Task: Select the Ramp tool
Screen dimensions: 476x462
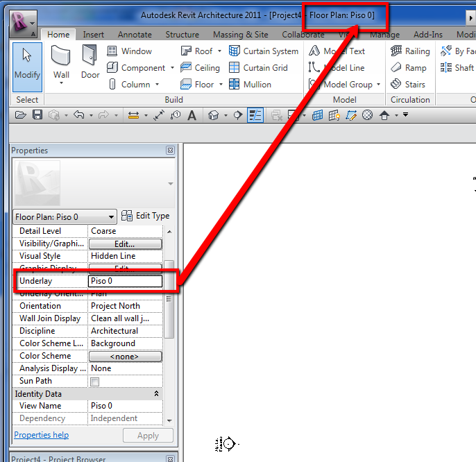Action: tap(408, 68)
